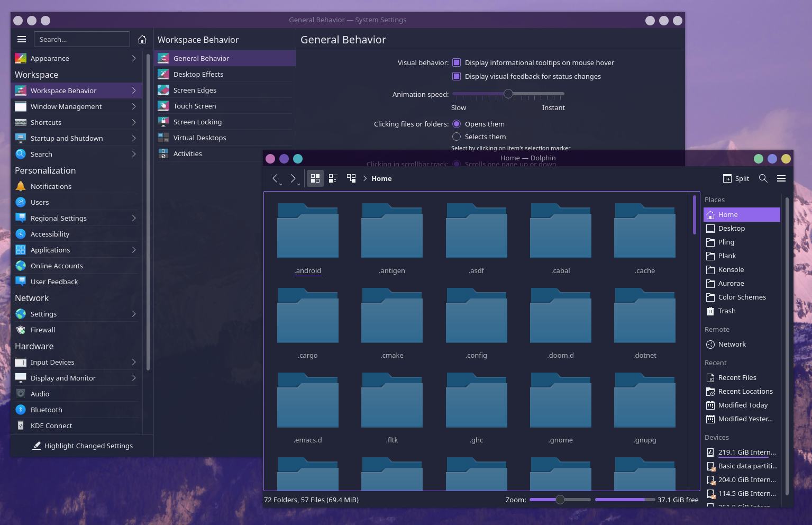This screenshot has height=525, width=812.
Task: Click Highlight Changed Settings button
Action: click(83, 446)
